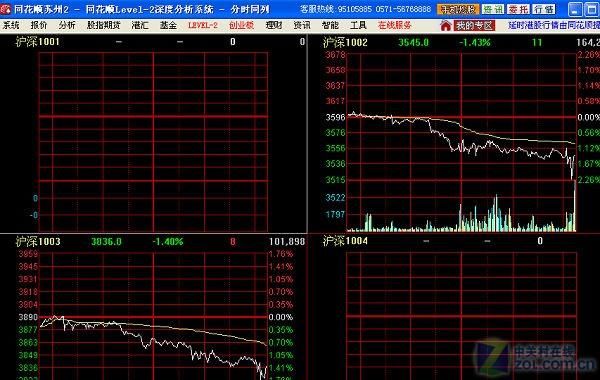Open the 基金 menu

(168, 26)
